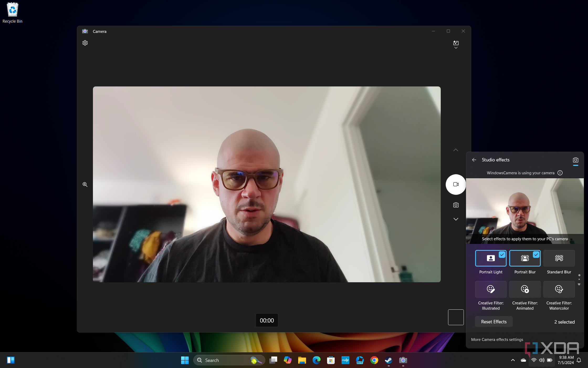Start recording with the video button
588x368 pixels.
[x=456, y=184]
